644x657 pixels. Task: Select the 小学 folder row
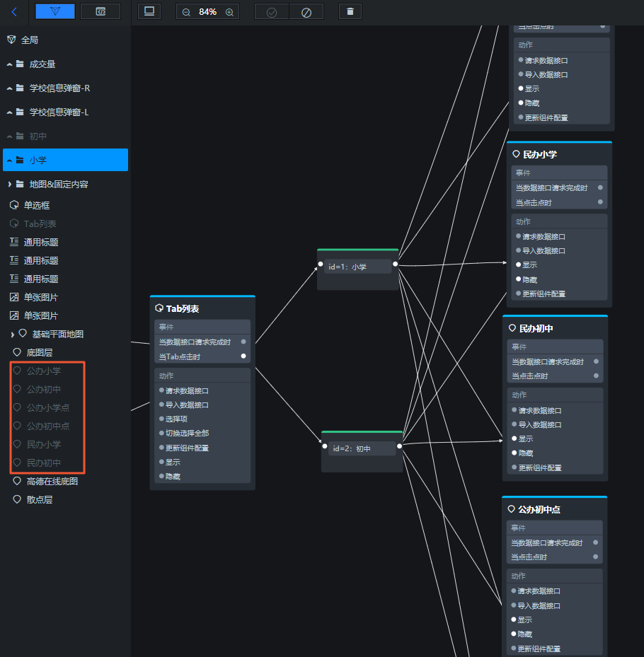(x=65, y=160)
